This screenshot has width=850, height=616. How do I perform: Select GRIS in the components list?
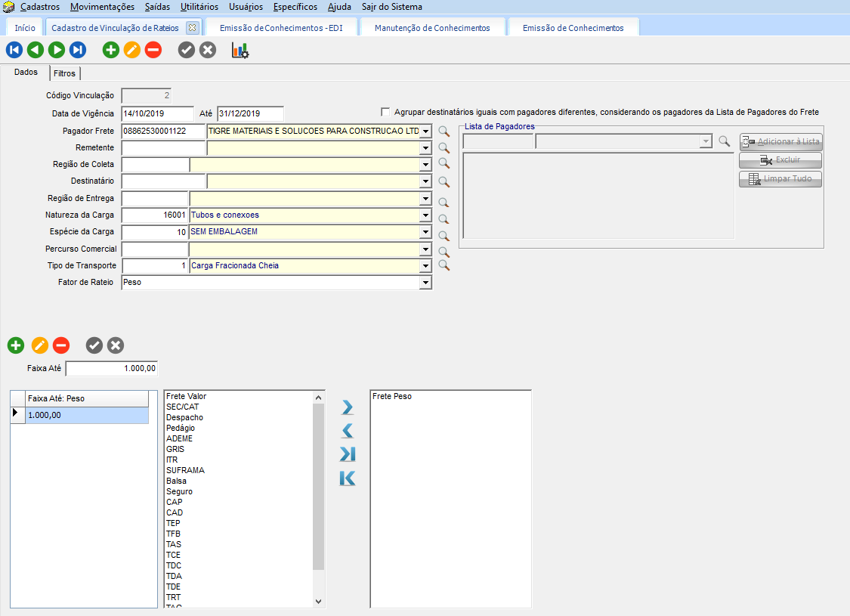[175, 449]
